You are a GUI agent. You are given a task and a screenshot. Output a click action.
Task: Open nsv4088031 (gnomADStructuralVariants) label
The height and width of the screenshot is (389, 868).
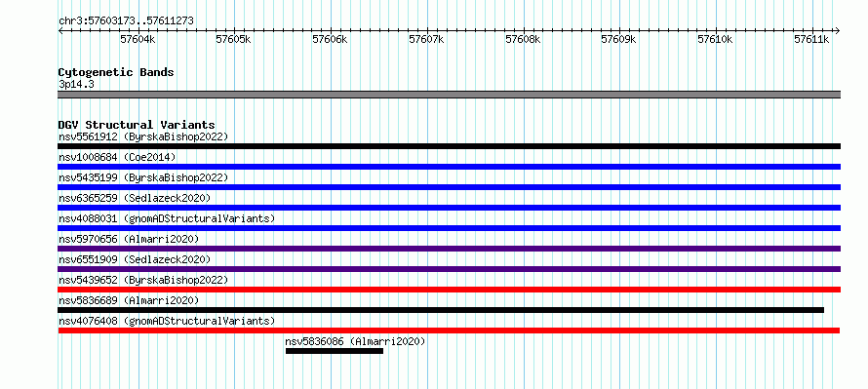pyautogui.click(x=167, y=218)
